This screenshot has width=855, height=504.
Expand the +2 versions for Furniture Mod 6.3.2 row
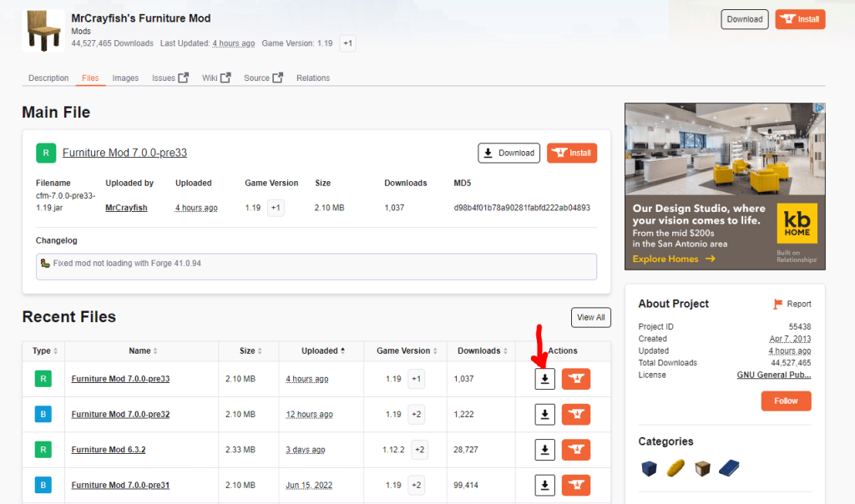click(x=419, y=450)
